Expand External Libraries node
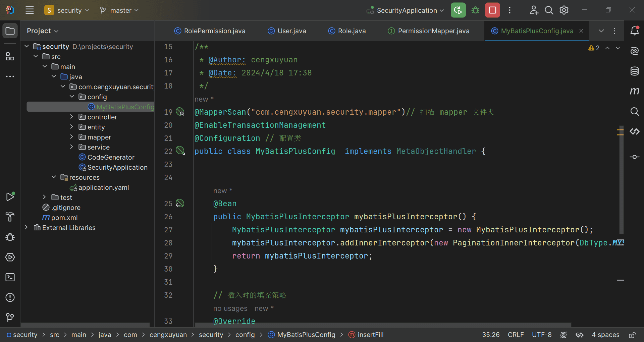 pos(26,227)
